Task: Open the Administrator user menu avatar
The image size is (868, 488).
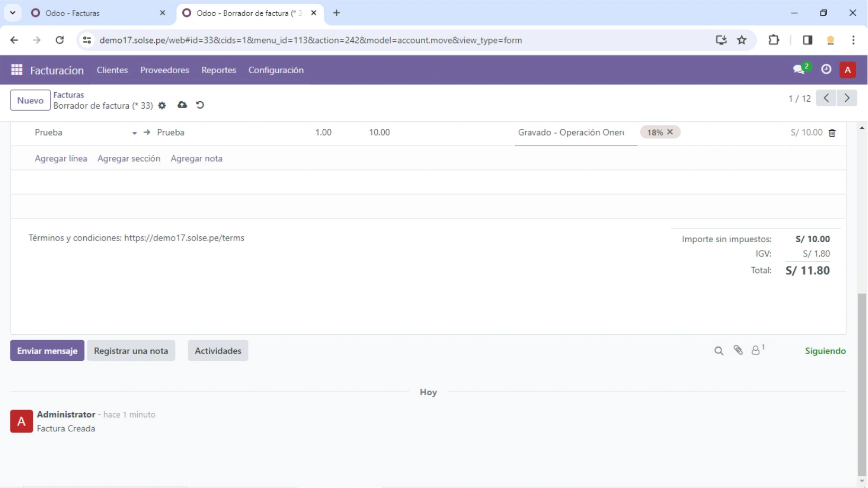Action: pyautogui.click(x=847, y=70)
